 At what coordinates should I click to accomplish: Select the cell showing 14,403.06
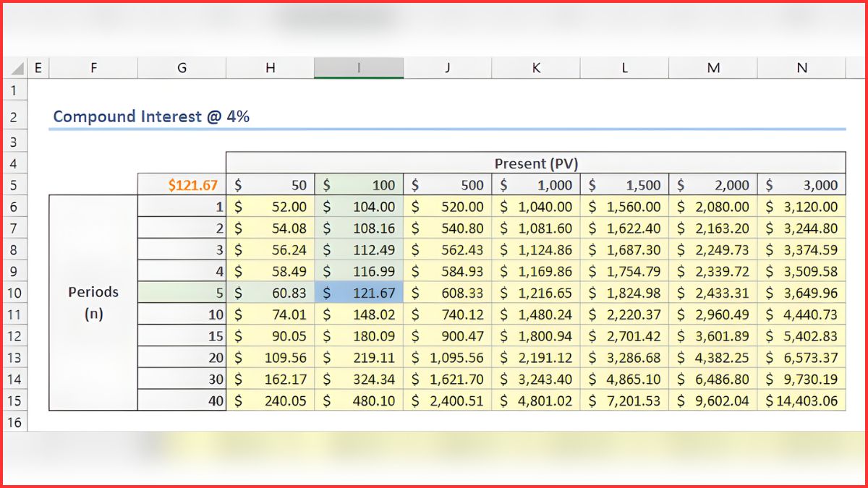point(801,401)
